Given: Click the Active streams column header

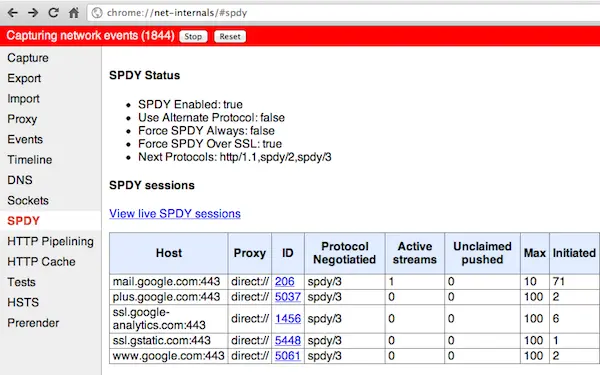Looking at the screenshot, I should [415, 253].
